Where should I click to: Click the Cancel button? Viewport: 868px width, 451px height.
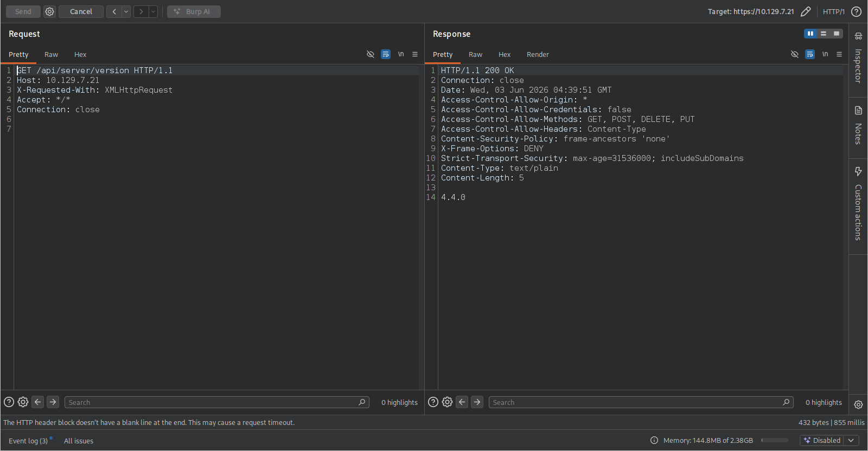point(81,11)
